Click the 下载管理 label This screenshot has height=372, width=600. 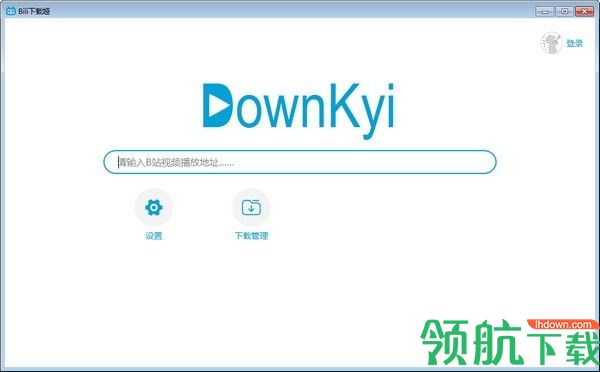pyautogui.click(x=251, y=236)
